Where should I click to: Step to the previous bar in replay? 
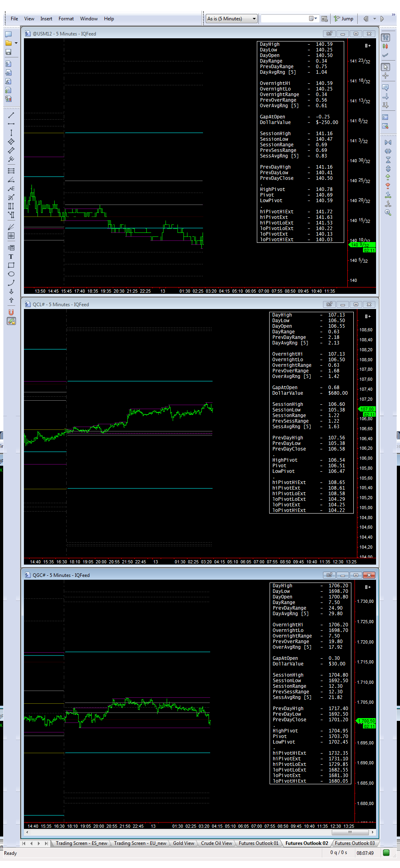coord(366,19)
